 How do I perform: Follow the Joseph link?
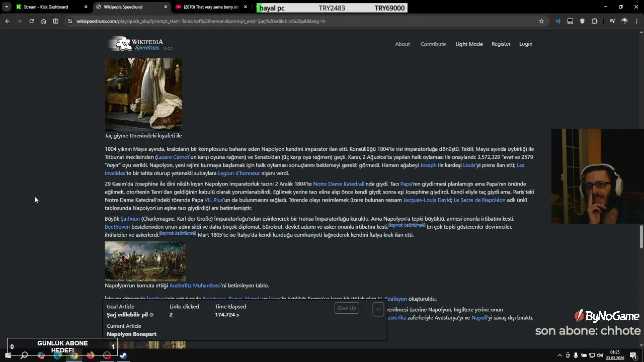[x=428, y=165]
